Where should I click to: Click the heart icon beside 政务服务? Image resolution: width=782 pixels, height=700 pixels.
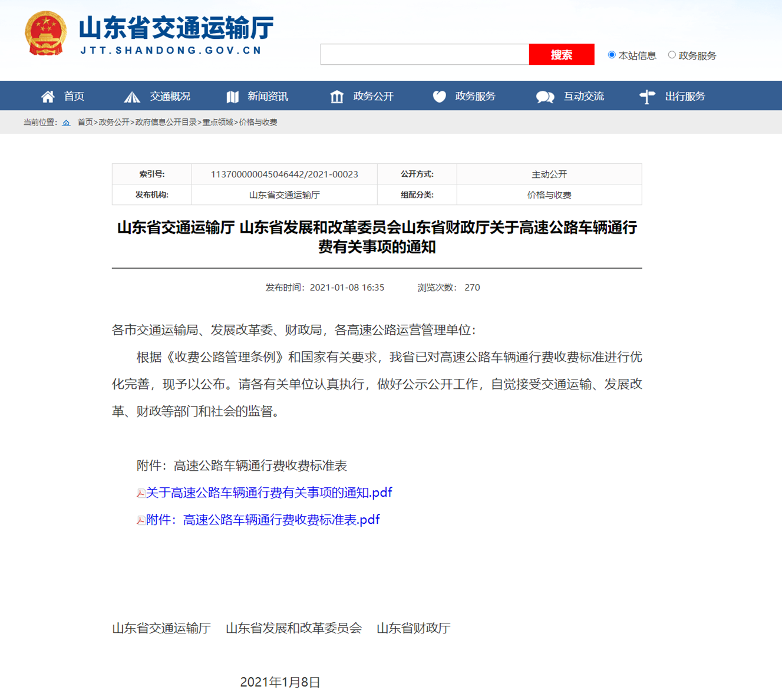(x=440, y=97)
